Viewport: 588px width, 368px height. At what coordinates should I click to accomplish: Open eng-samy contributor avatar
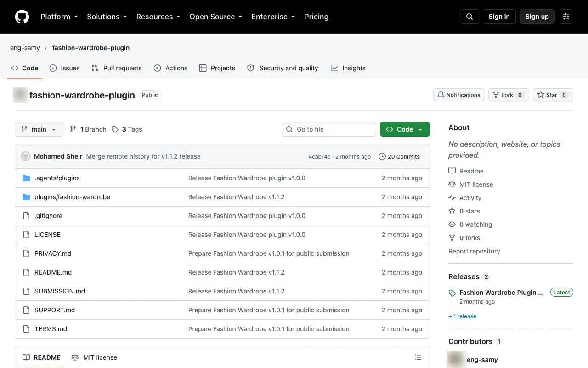[456, 360]
